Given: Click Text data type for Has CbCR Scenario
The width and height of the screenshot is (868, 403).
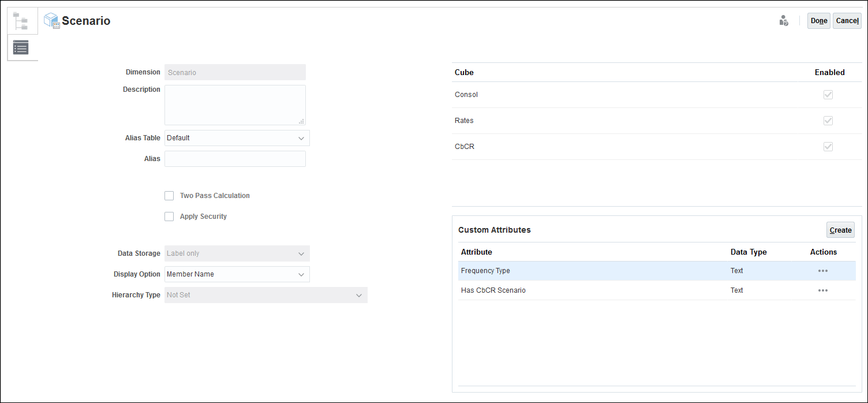Looking at the screenshot, I should click(737, 290).
